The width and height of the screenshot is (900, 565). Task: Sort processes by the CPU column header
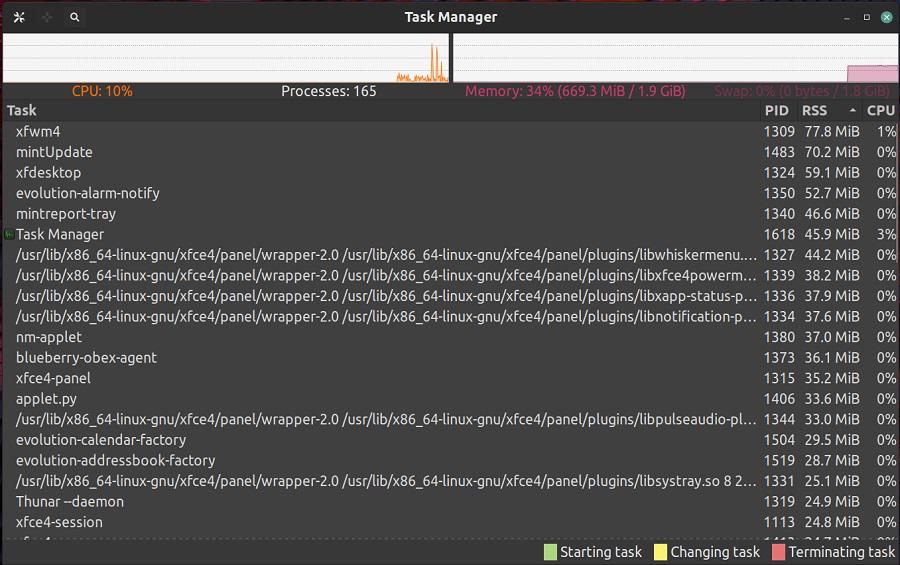pyautogui.click(x=880, y=110)
